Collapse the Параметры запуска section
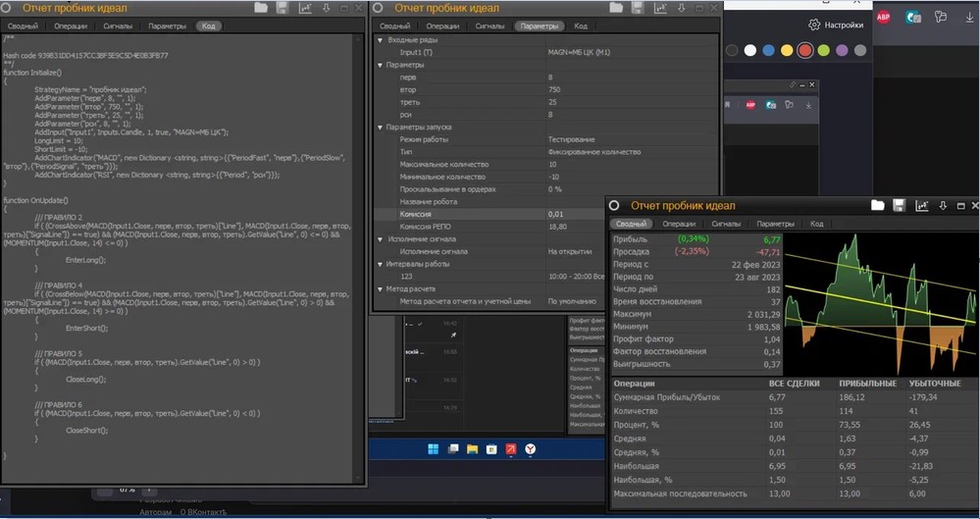The image size is (980, 519). coord(382,127)
